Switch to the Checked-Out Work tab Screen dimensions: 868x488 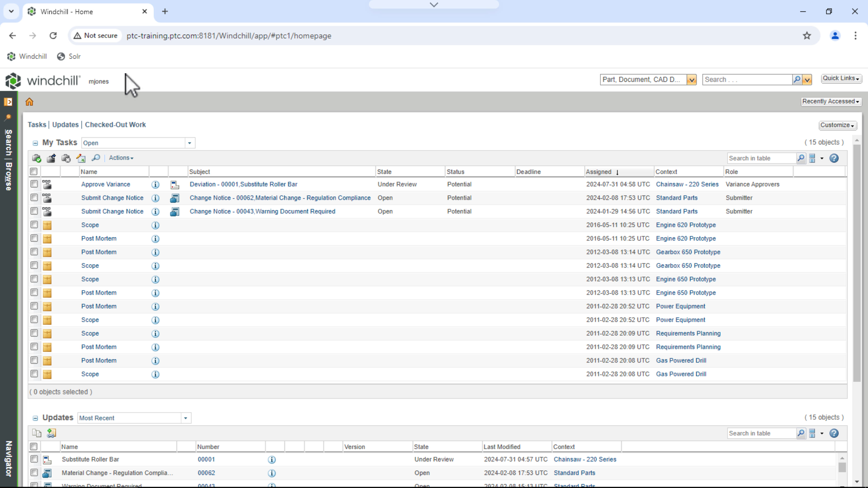(115, 125)
